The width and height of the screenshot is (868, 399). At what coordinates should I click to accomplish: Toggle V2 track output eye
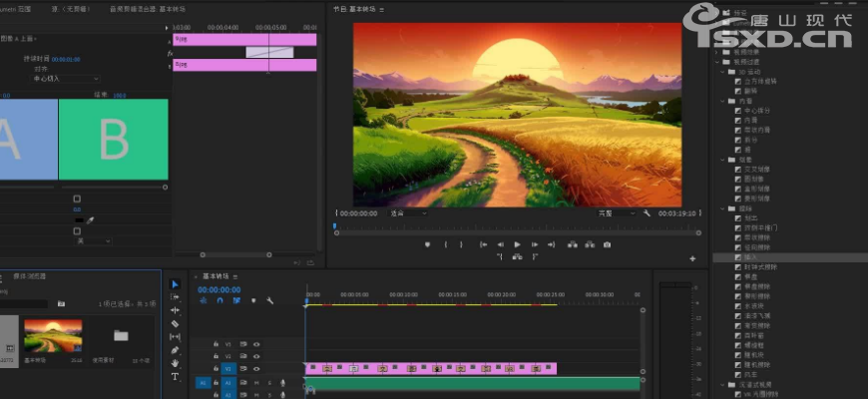pos(256,356)
